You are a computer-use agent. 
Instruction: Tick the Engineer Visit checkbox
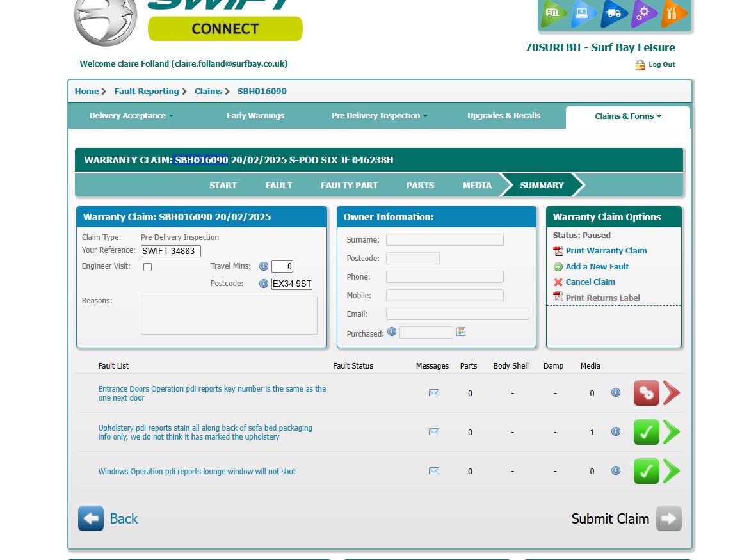point(147,267)
